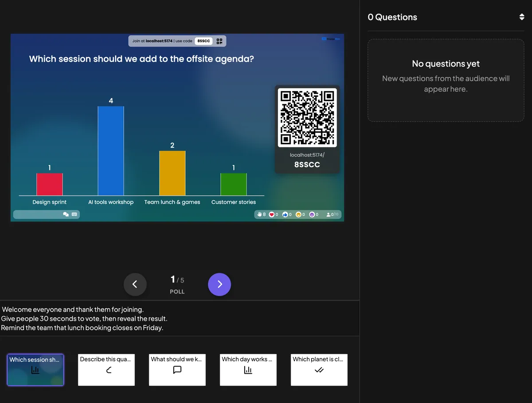Click note 'Welcome everyone and thank them for joining.'
The image size is (532, 403).
[x=73, y=309]
